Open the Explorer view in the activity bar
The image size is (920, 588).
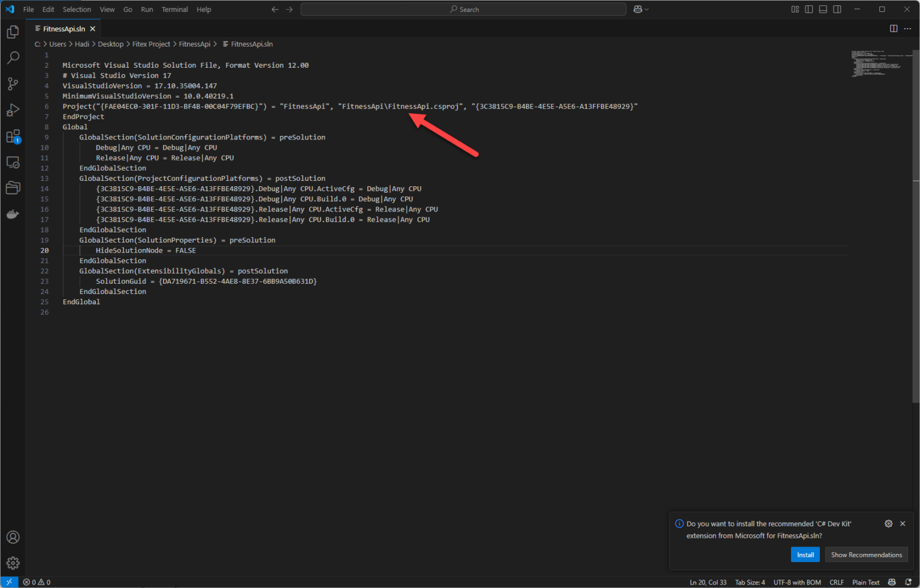click(13, 32)
